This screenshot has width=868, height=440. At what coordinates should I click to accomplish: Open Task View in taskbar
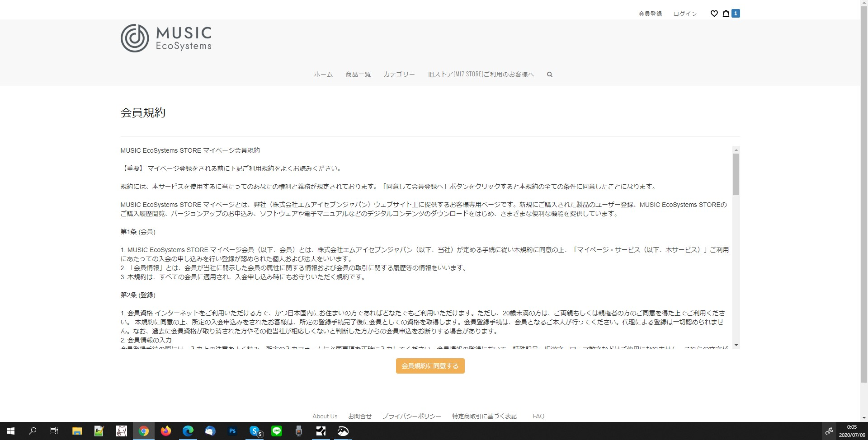[x=54, y=431]
